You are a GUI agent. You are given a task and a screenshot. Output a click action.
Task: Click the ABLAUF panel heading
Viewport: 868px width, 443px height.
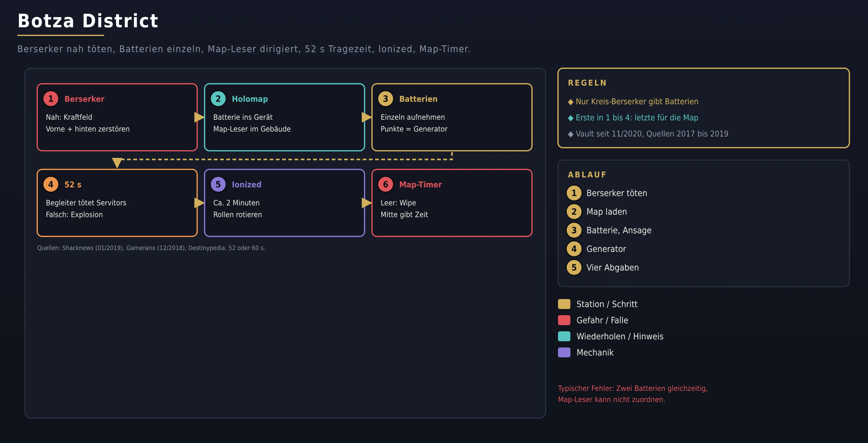point(587,175)
